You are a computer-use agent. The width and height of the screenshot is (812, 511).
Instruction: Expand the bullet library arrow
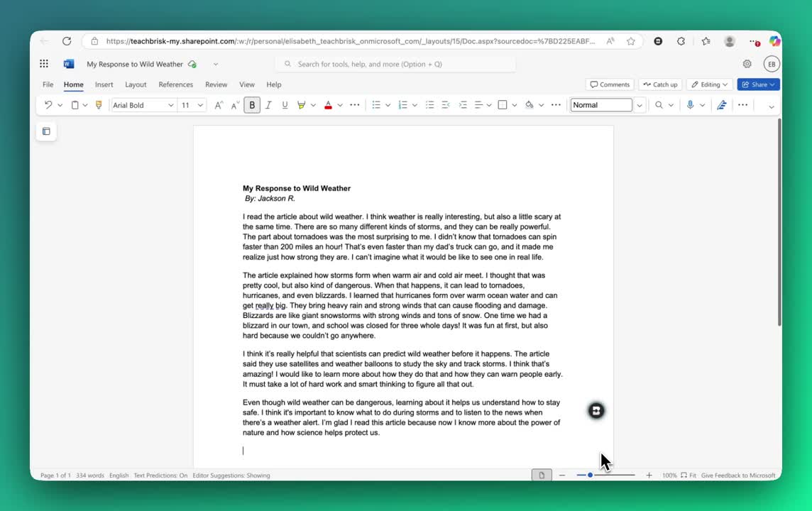pos(388,106)
